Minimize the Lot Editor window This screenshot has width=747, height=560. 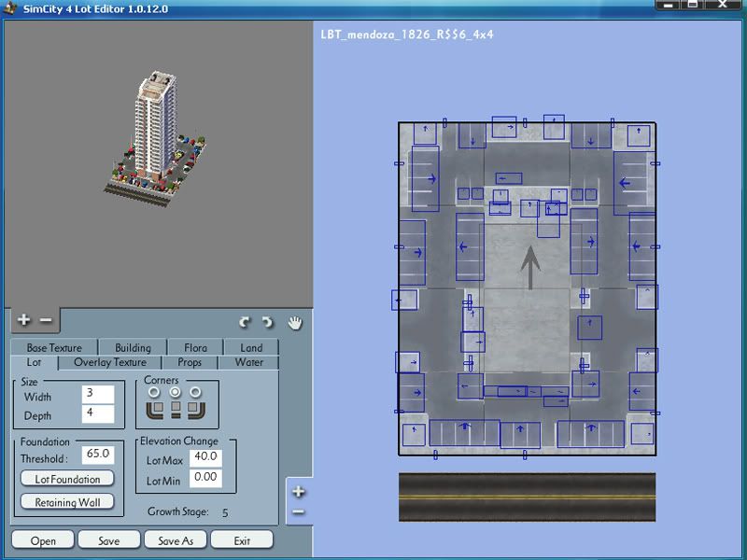[669, 5]
